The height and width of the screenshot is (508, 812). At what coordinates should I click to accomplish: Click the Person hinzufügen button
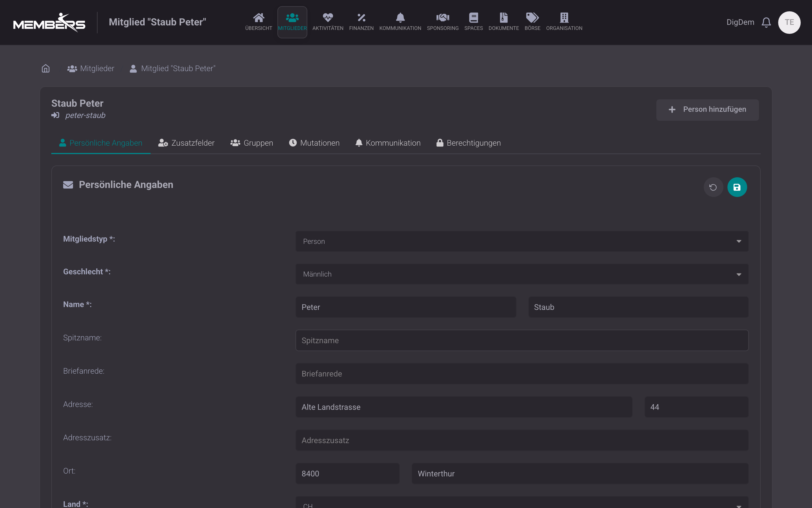707,110
